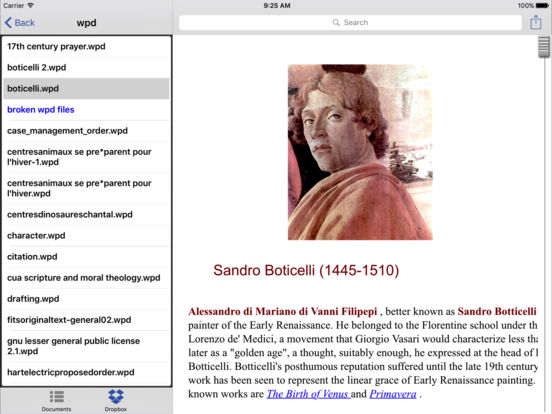The height and width of the screenshot is (414, 552).
Task: Open hartelectricproposedorder.wpd
Action: point(86,372)
